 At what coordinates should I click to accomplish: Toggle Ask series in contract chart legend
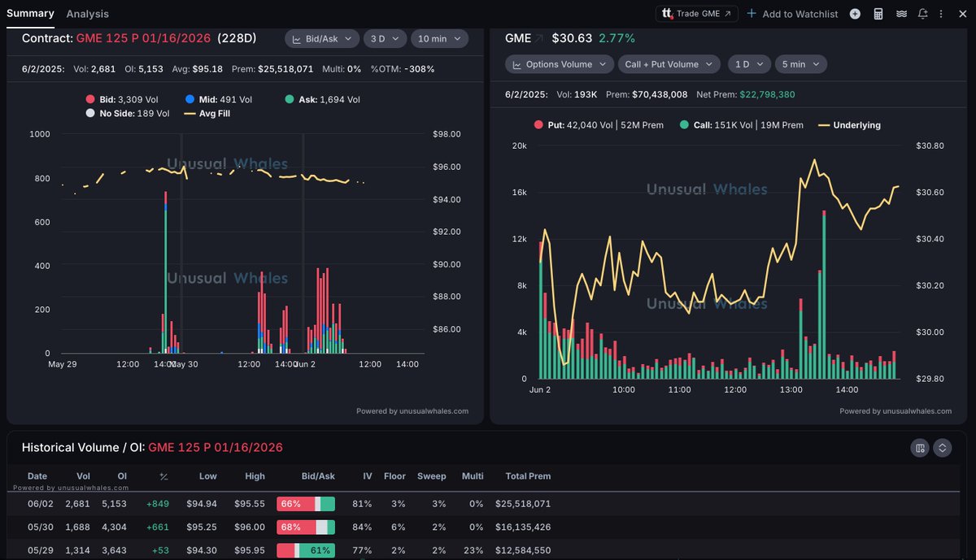coord(322,99)
